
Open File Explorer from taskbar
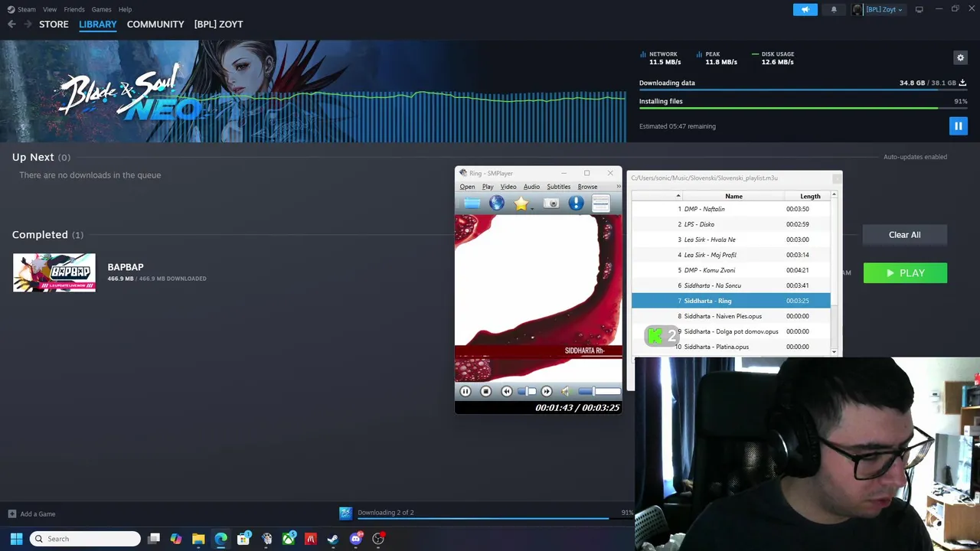click(x=198, y=539)
